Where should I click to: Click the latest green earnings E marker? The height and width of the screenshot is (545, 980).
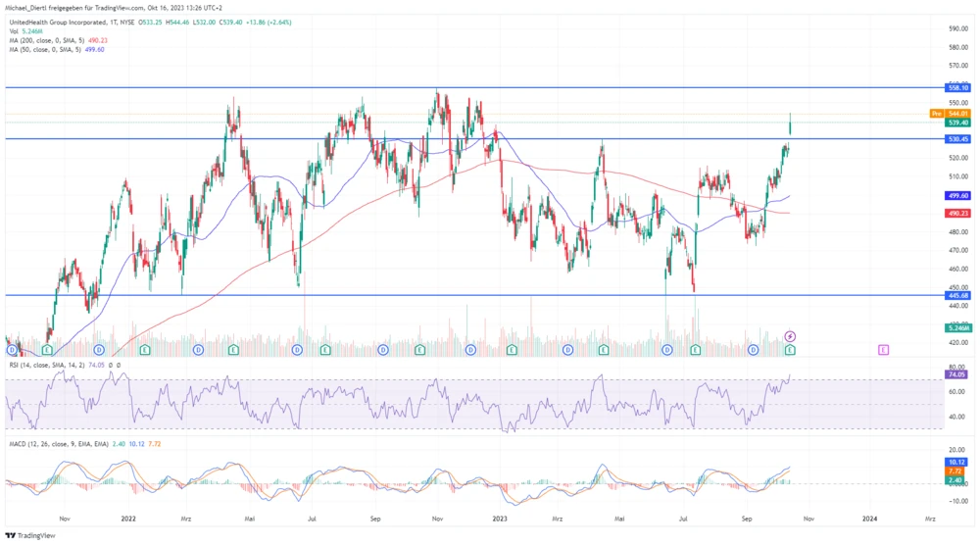790,349
